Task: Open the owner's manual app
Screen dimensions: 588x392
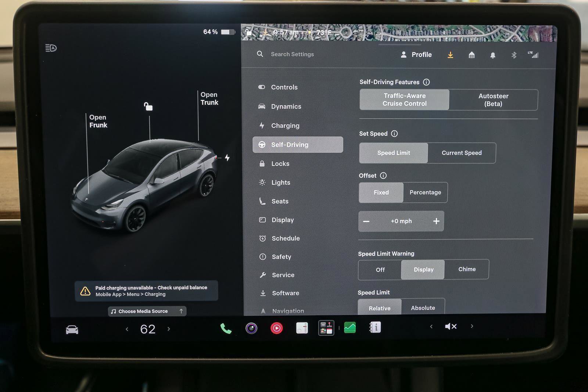Action: (375, 327)
